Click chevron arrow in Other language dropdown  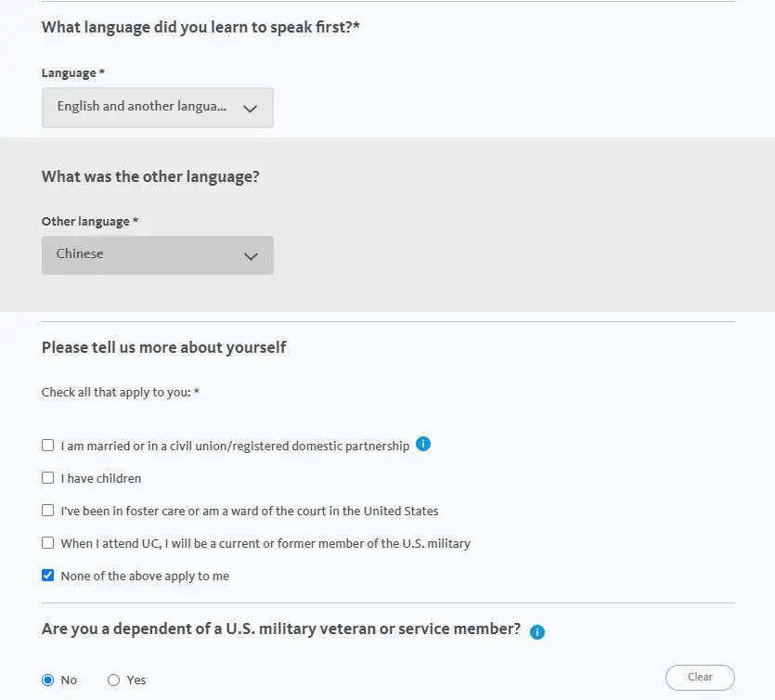pos(252,256)
